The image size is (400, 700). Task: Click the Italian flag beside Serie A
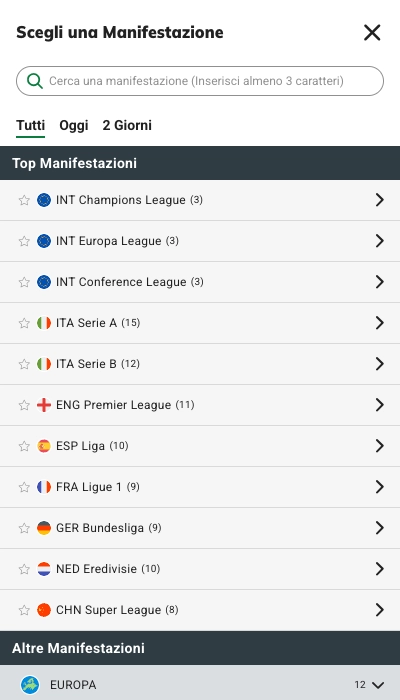click(44, 323)
